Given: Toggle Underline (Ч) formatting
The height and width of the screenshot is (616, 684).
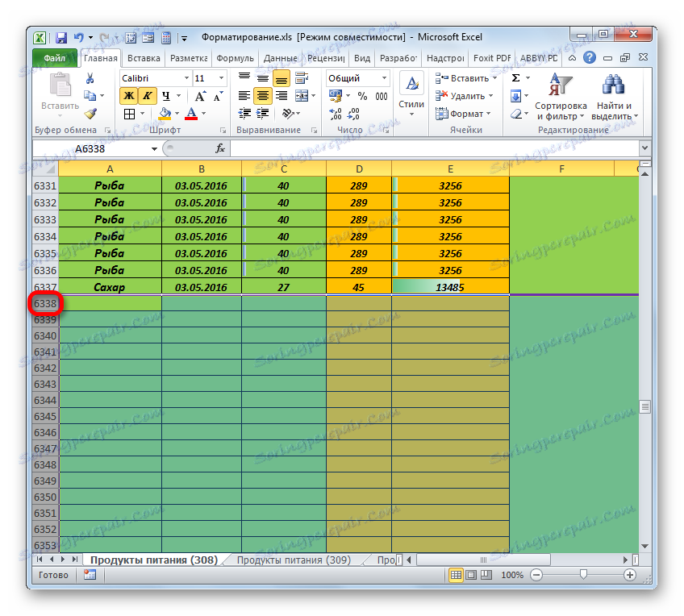Looking at the screenshot, I should pyautogui.click(x=166, y=96).
